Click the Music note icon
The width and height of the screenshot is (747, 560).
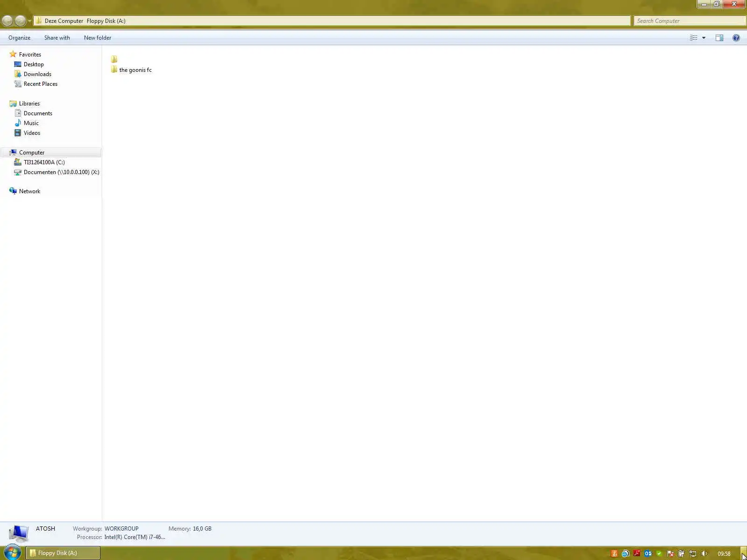[18, 123]
